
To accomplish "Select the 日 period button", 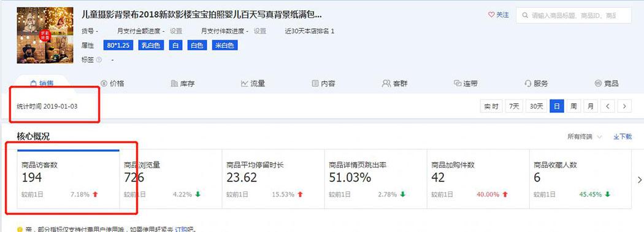I will point(556,106).
